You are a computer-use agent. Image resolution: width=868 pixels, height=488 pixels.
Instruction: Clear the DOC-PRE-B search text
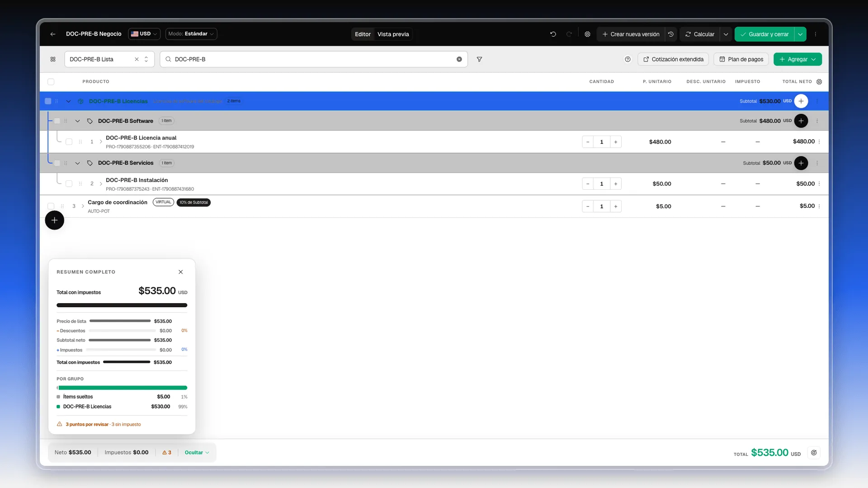[x=459, y=59]
